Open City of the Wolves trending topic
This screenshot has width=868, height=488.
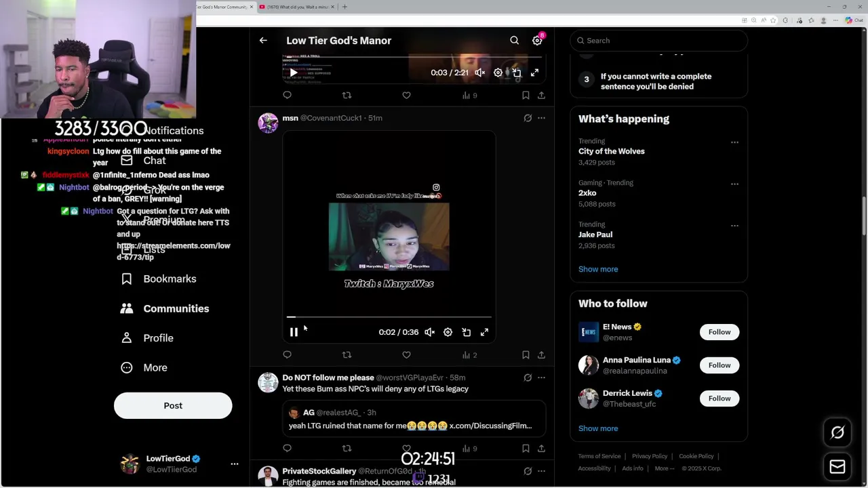click(612, 151)
